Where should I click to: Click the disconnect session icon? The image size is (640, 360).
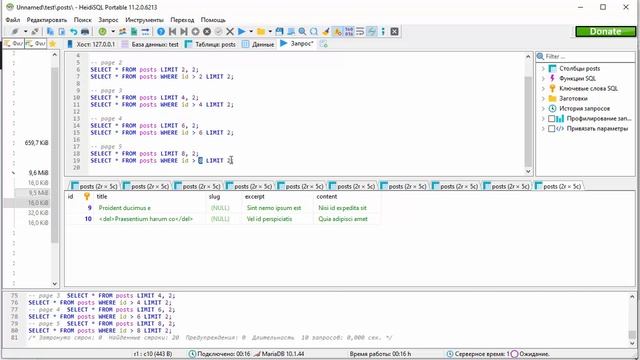tap(35, 31)
